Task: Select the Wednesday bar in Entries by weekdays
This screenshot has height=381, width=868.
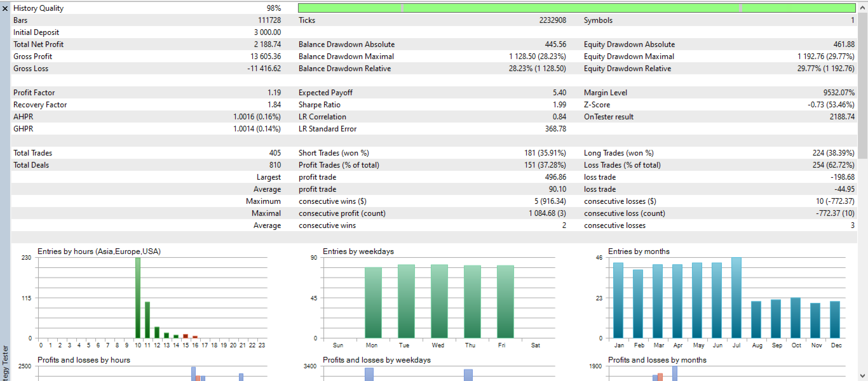Action: tap(439, 302)
